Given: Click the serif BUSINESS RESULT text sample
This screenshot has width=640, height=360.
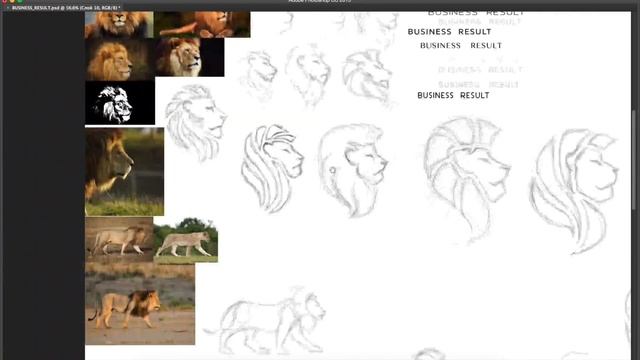Looking at the screenshot, I should [x=461, y=46].
